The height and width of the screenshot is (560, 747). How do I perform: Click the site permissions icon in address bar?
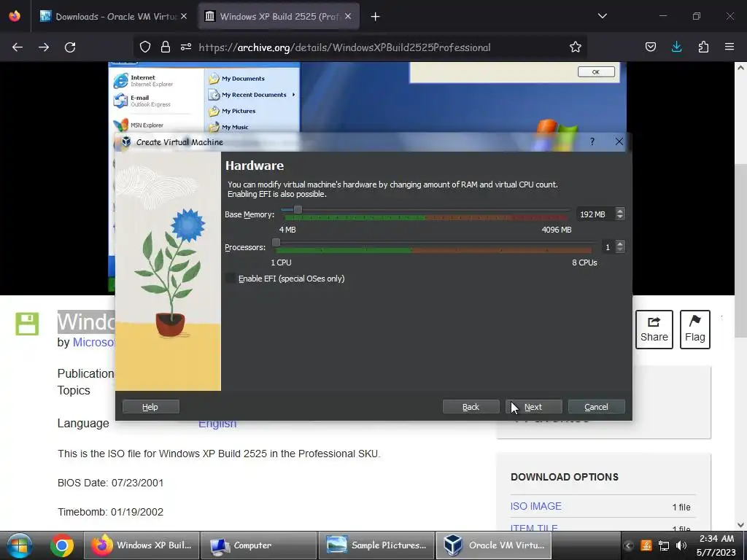186,47
